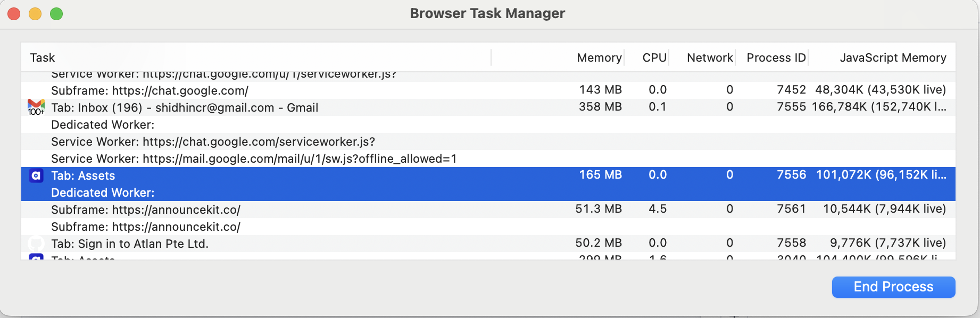Click the 358 MB memory value
This screenshot has width=980, height=318.
point(601,107)
